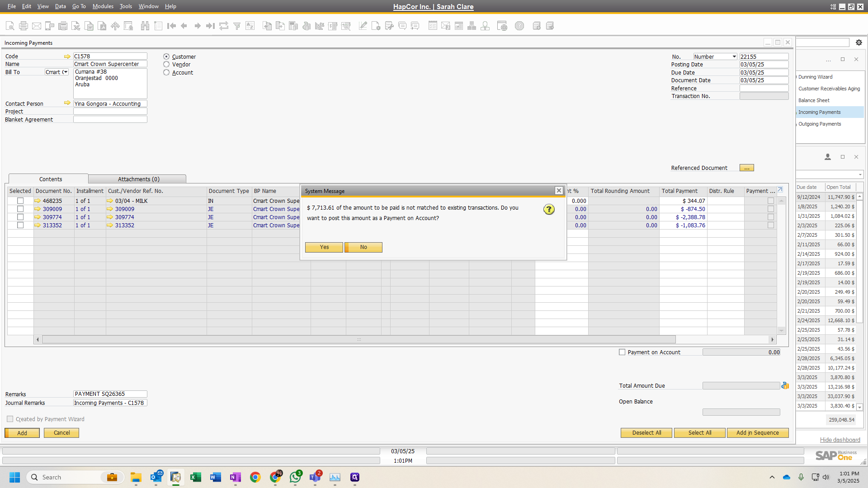Click the Code link arrow next to C1578
This screenshot has height=488, width=868.
point(67,56)
